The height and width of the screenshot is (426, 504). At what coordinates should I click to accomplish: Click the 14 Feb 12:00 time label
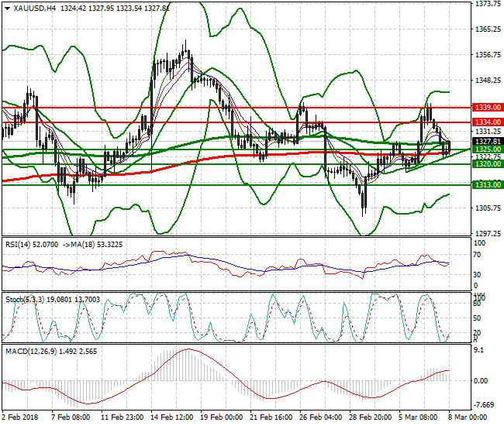pos(171,417)
